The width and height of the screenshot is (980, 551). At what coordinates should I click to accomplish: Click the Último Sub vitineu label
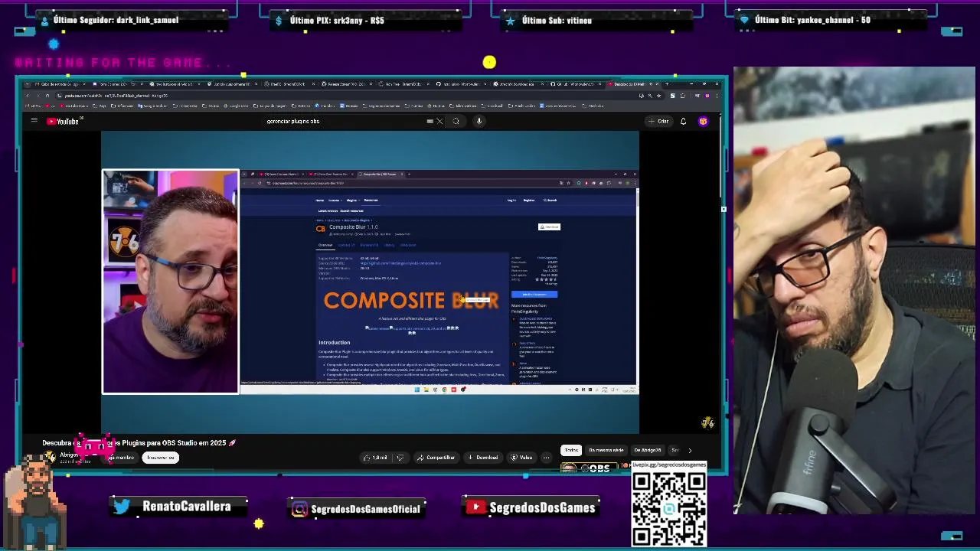557,20
